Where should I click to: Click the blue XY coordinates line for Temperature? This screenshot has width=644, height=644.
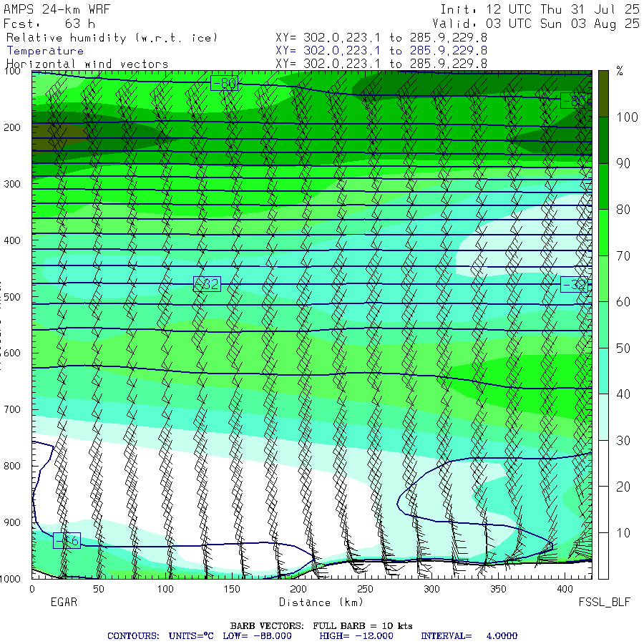[381, 51]
